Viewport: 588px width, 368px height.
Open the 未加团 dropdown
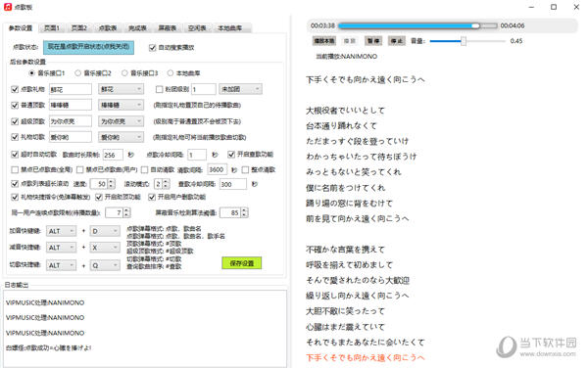(240, 89)
